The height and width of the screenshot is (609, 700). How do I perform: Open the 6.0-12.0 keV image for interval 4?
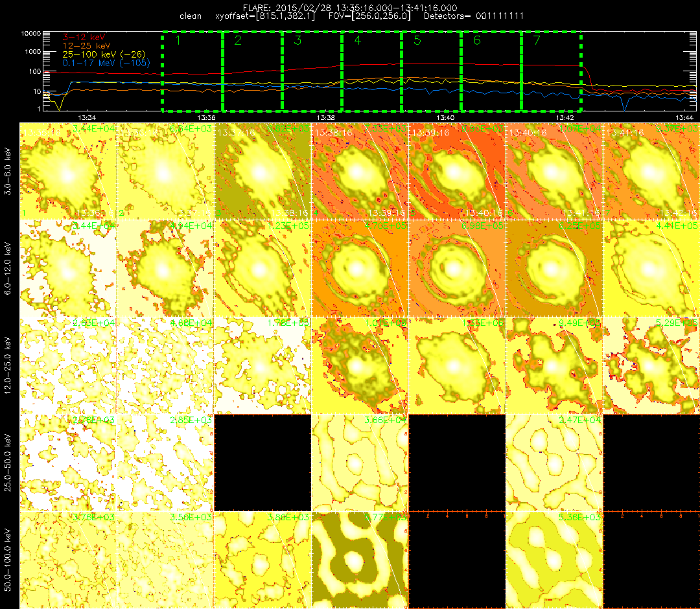point(360,269)
